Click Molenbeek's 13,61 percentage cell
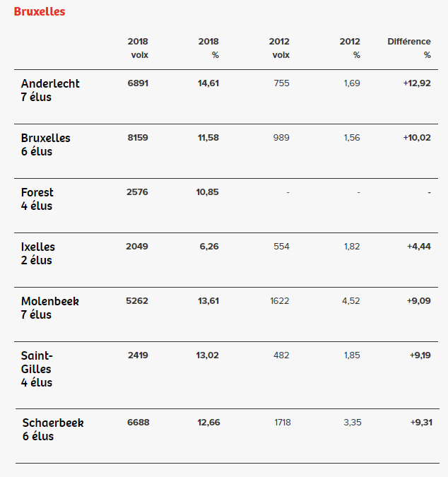This screenshot has height=477, width=448. [208, 301]
